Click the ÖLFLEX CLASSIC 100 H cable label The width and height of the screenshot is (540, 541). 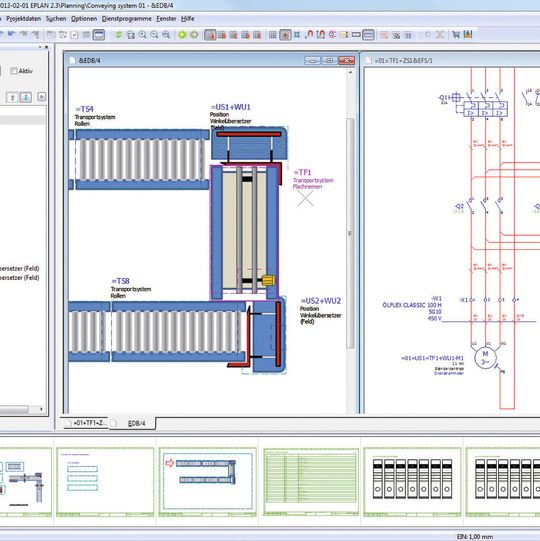412,305
